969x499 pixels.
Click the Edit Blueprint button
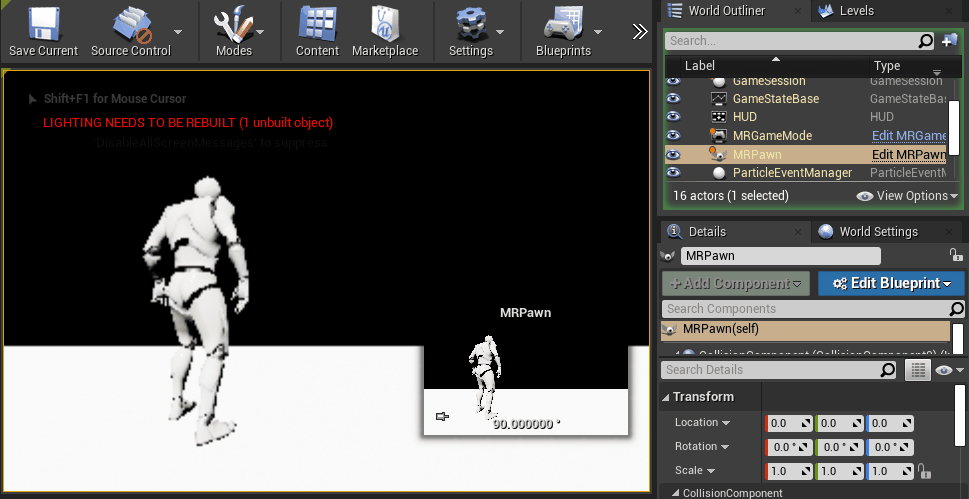pyautogui.click(x=891, y=284)
